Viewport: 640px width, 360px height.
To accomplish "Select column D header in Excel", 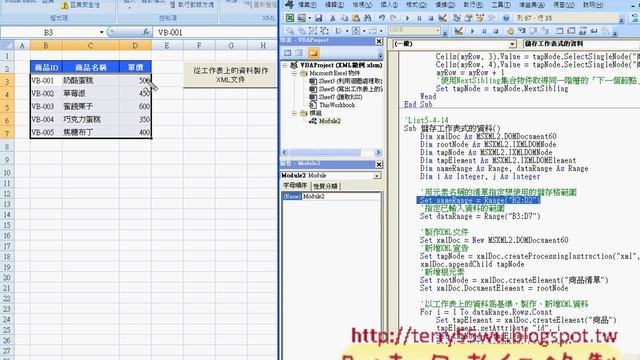I will pyautogui.click(x=135, y=46).
